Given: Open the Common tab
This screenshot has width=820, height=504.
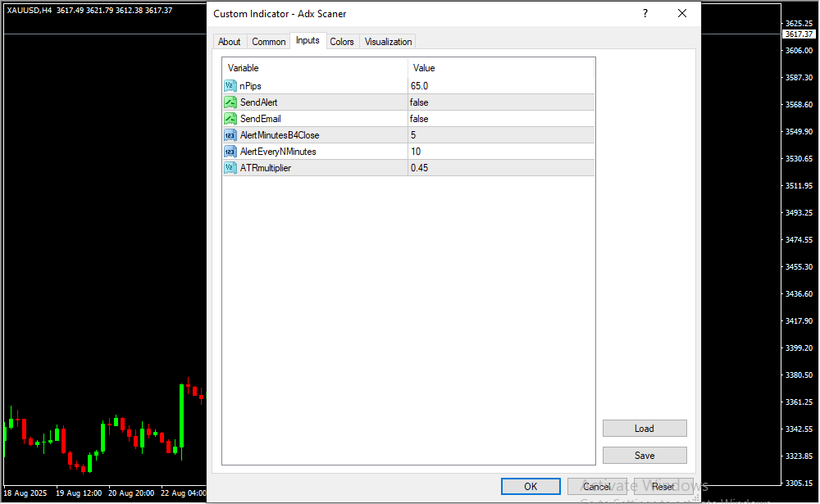Looking at the screenshot, I should (269, 42).
